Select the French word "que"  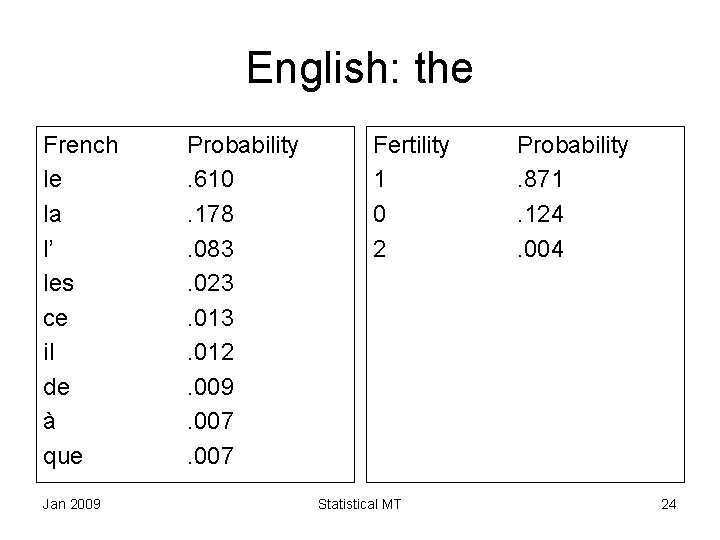click(64, 456)
